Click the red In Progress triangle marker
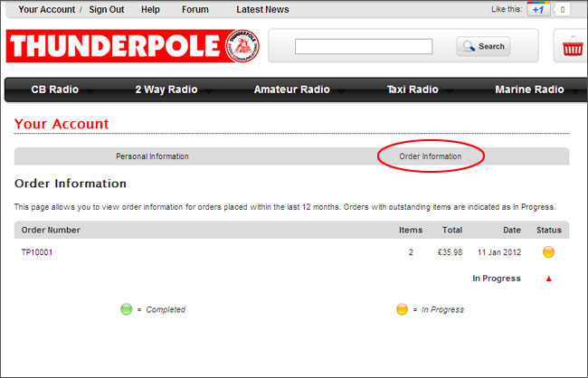This screenshot has width=588, height=378. click(548, 279)
